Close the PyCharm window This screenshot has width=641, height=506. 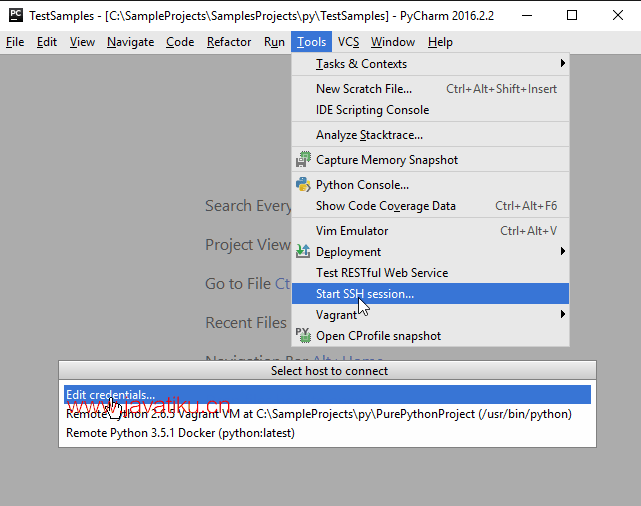click(x=618, y=16)
